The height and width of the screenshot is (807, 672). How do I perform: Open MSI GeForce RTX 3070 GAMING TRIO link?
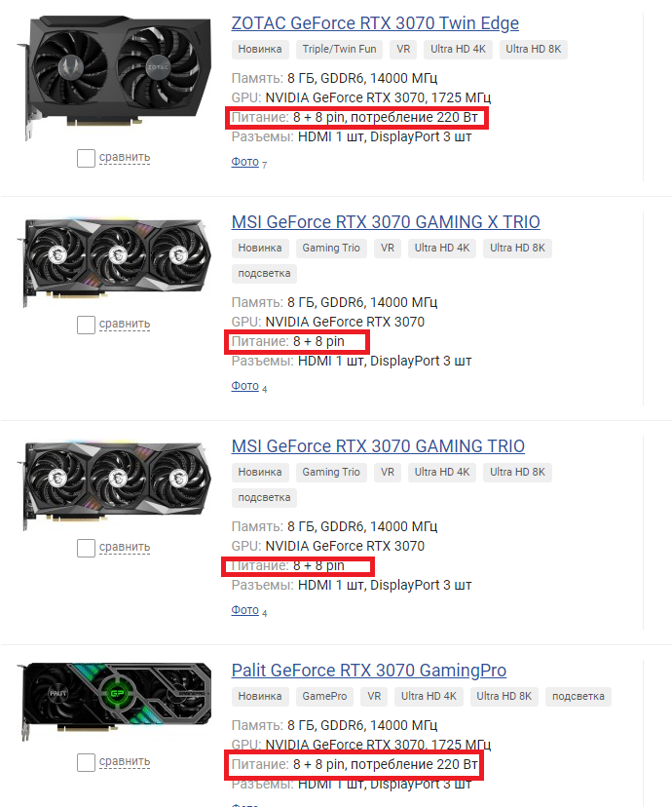tap(378, 446)
